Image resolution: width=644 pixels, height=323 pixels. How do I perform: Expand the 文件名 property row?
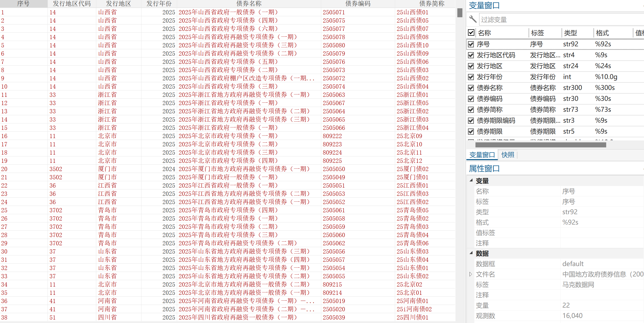(471, 274)
